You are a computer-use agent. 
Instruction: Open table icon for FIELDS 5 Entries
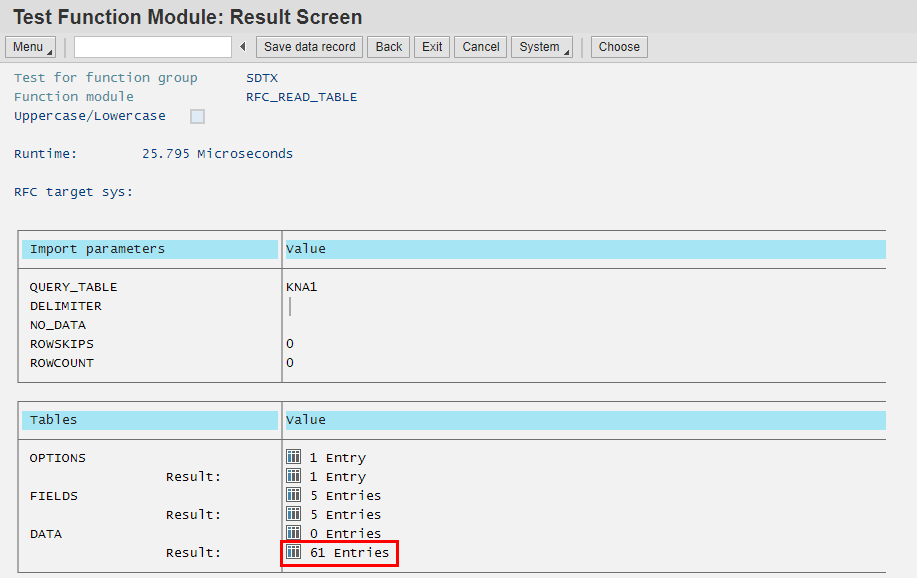click(294, 496)
